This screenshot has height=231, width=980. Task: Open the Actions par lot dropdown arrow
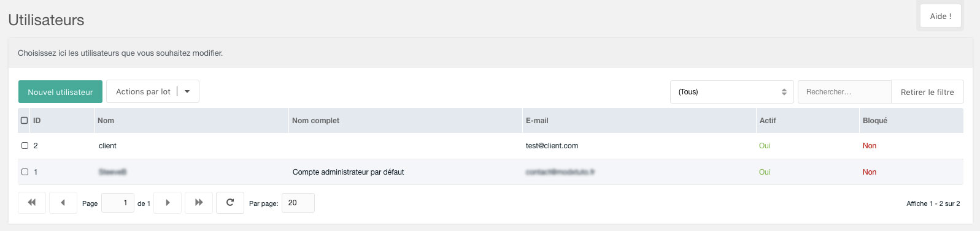click(187, 92)
